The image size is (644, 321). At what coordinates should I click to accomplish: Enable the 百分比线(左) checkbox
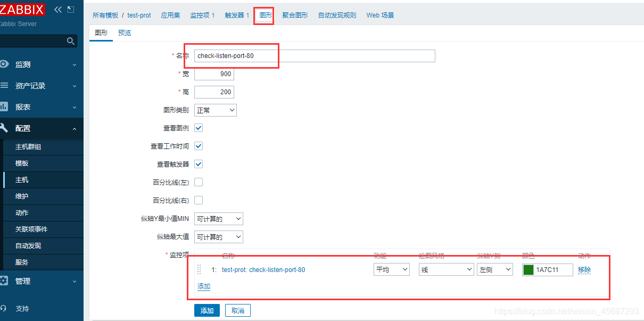click(x=199, y=182)
